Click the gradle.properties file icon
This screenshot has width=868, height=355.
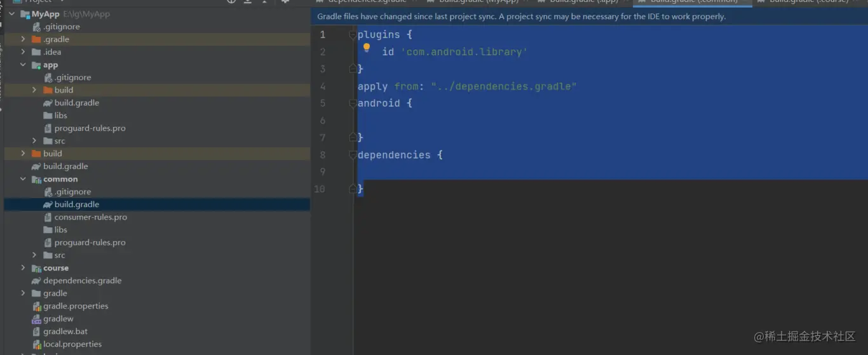(x=37, y=306)
